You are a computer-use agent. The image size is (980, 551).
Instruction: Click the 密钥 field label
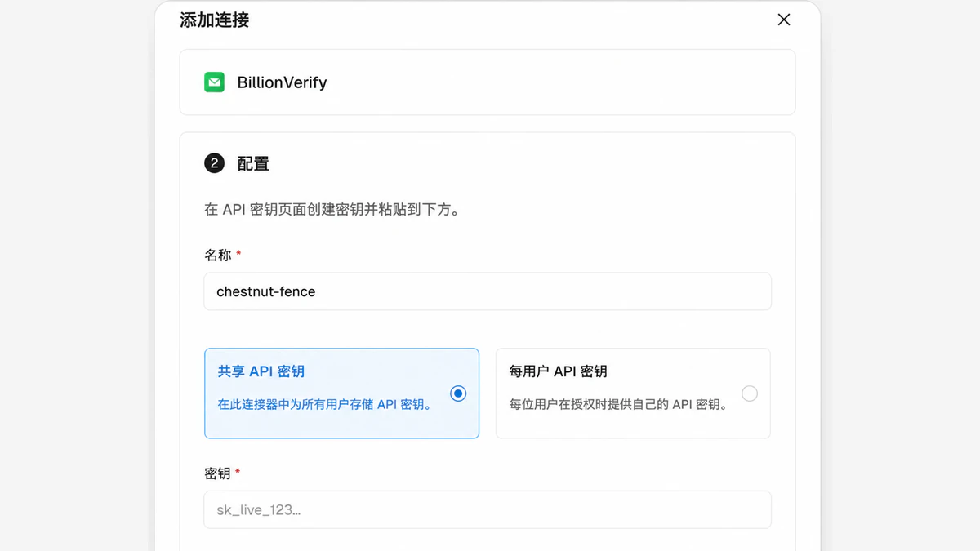pyautogui.click(x=218, y=473)
